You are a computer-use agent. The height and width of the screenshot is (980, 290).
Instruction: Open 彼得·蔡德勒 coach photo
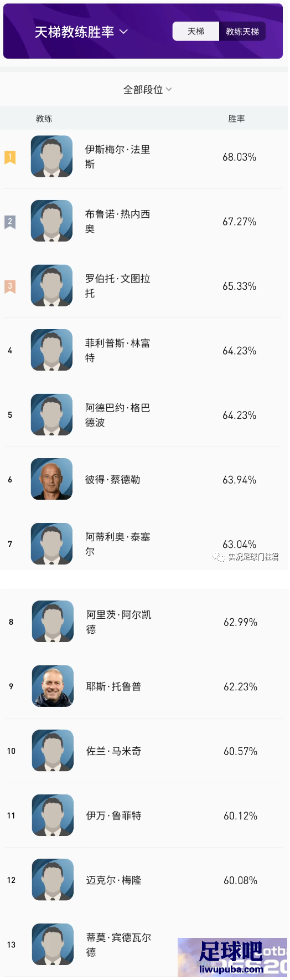(51, 479)
